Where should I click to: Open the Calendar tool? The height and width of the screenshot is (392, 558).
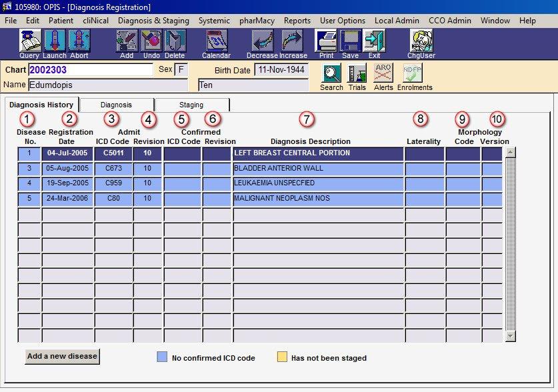pos(217,41)
